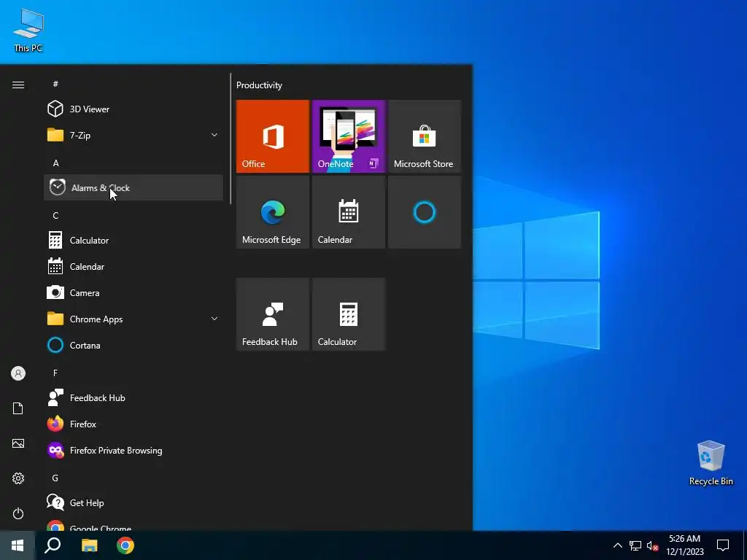Open the Cortana tile

pyautogui.click(x=425, y=212)
